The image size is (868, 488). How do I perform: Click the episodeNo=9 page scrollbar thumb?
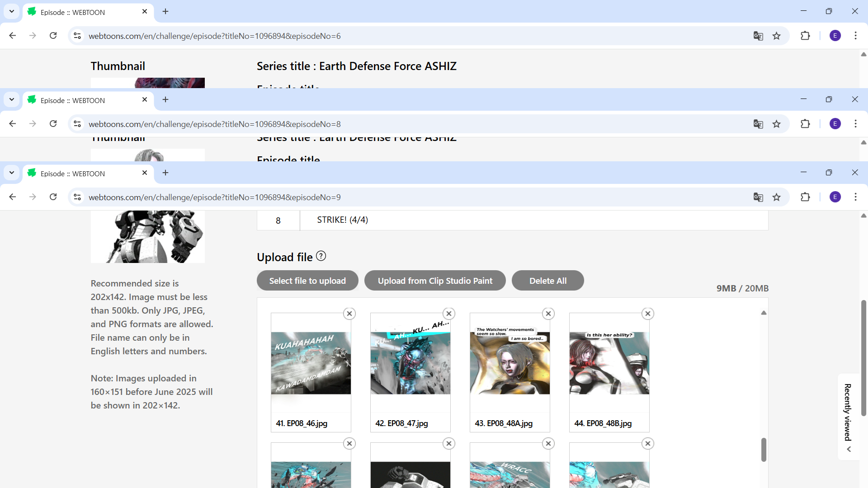(863, 358)
